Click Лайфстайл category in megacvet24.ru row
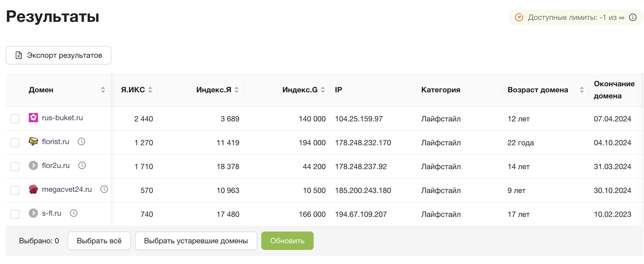The height and width of the screenshot is (264, 644). [441, 190]
